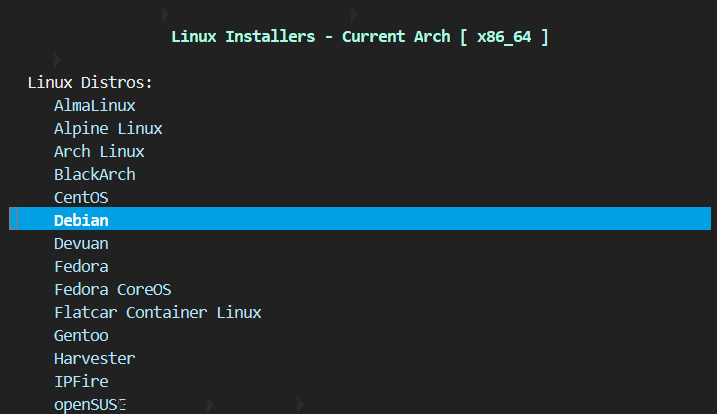Select the Harvester entry
The image size is (717, 414).
[95, 358]
